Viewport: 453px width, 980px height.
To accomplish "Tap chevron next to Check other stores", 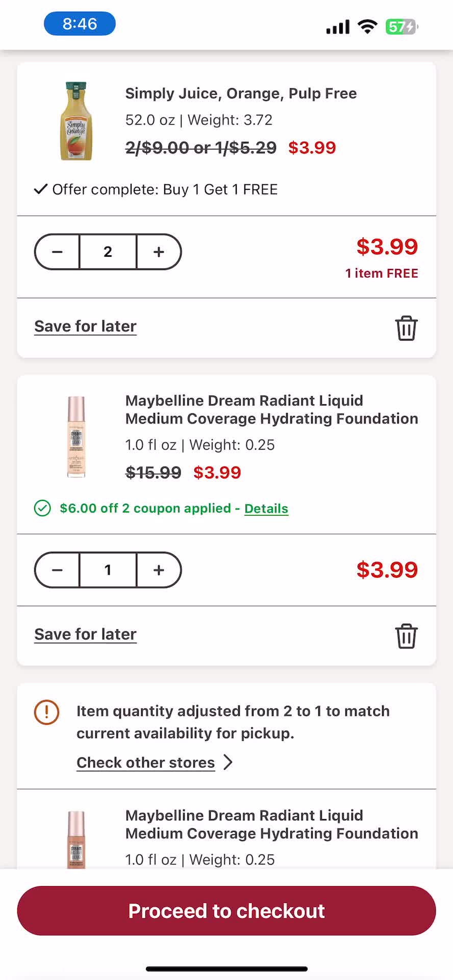I will [228, 763].
